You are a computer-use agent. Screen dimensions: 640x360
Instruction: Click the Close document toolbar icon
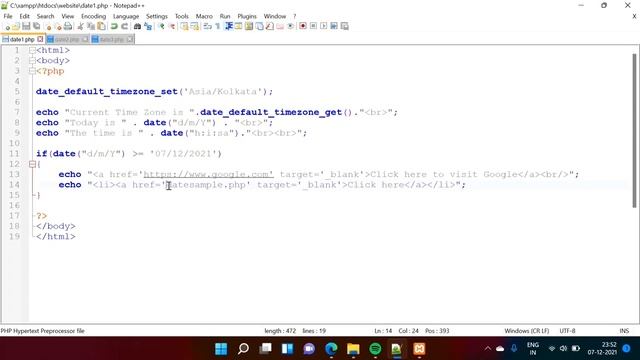[48, 27]
